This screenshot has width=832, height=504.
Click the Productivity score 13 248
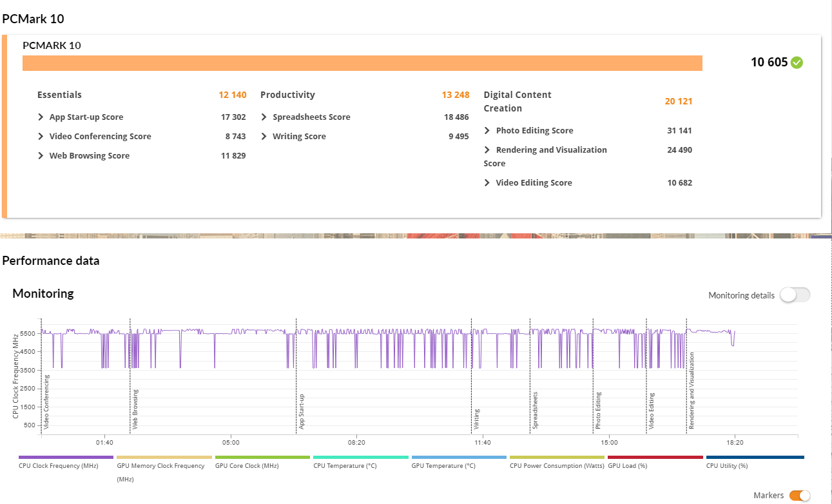(456, 95)
